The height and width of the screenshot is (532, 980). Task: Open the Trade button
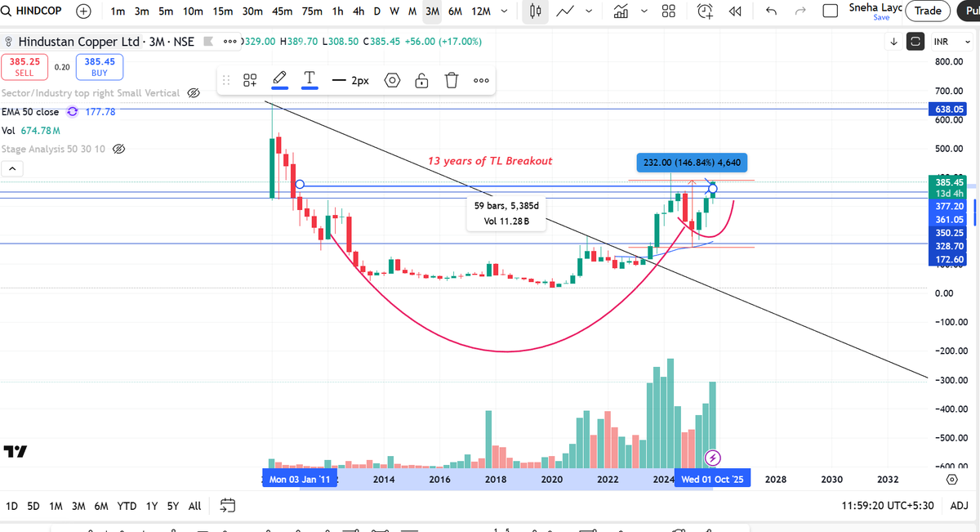coord(928,11)
